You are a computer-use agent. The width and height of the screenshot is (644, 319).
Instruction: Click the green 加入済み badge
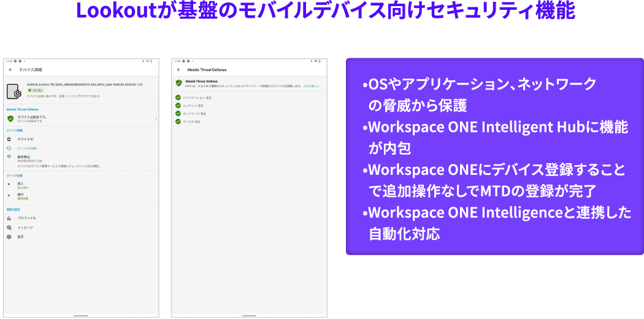coord(36,90)
